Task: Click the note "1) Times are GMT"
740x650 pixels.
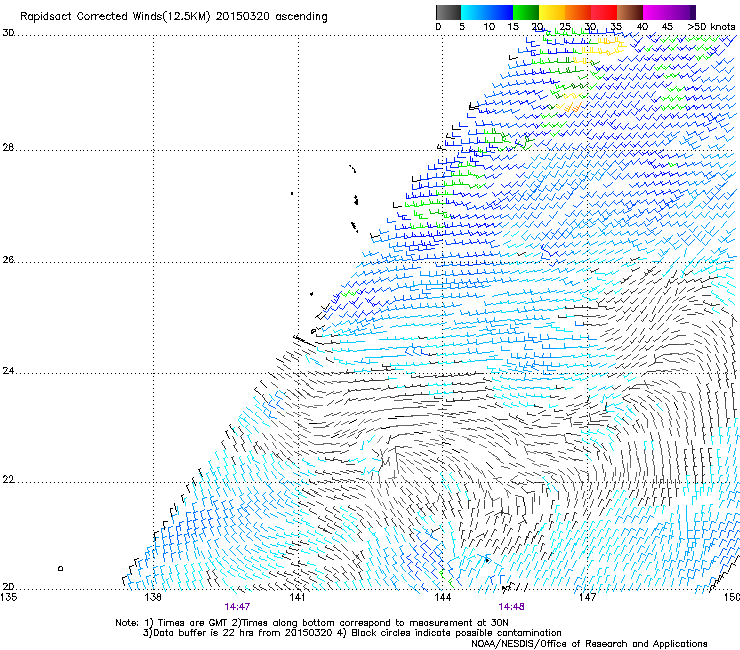Action: coord(186,623)
